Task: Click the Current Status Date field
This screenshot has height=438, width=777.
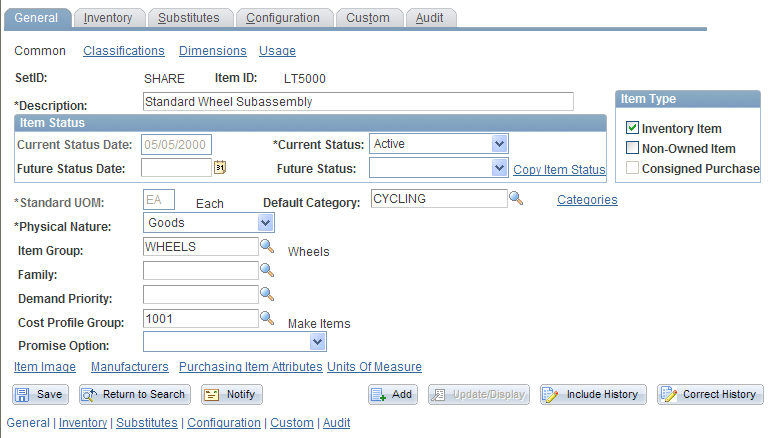Action: click(176, 144)
